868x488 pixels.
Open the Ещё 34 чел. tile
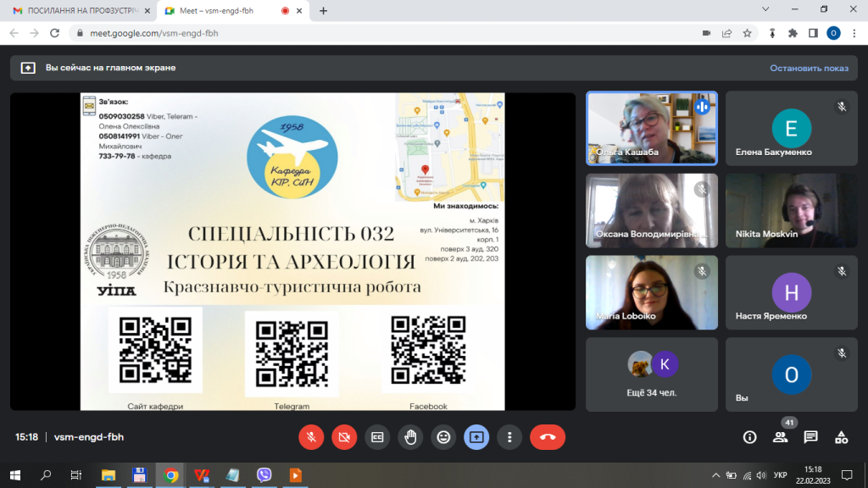[652, 374]
